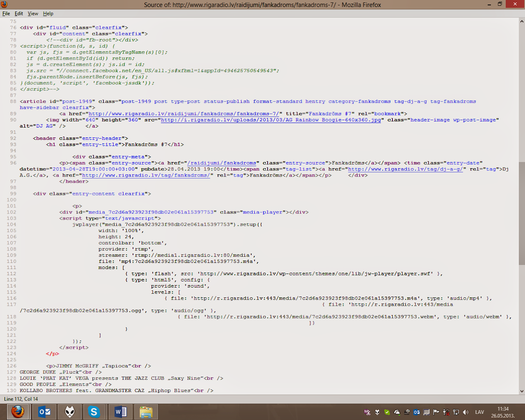Click "controlbar: 'bottom'" on line 107

[x=131, y=243]
